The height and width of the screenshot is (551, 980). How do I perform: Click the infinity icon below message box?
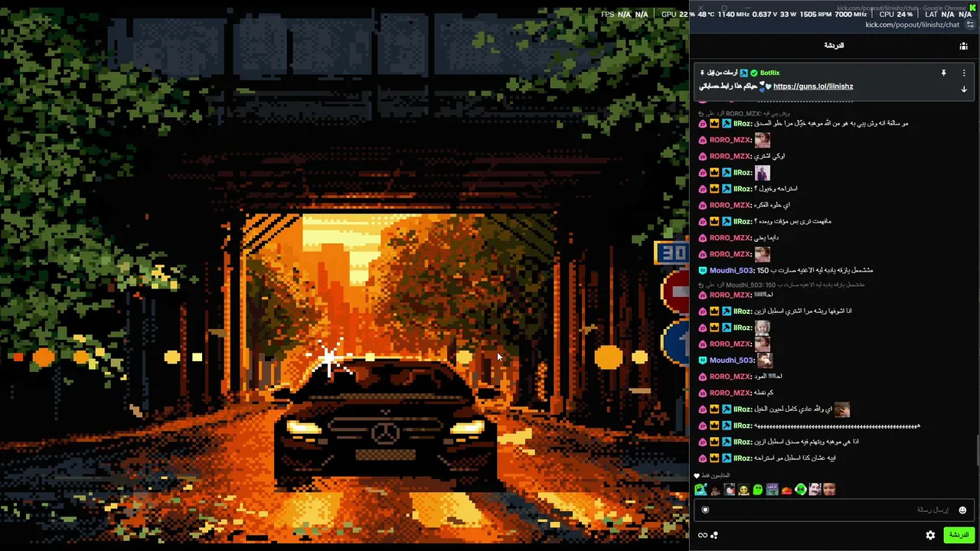pos(702,535)
